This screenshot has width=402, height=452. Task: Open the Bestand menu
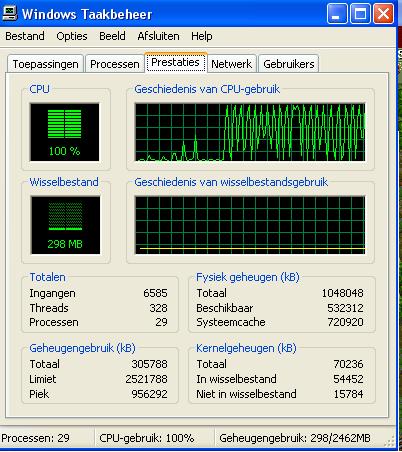pos(25,36)
